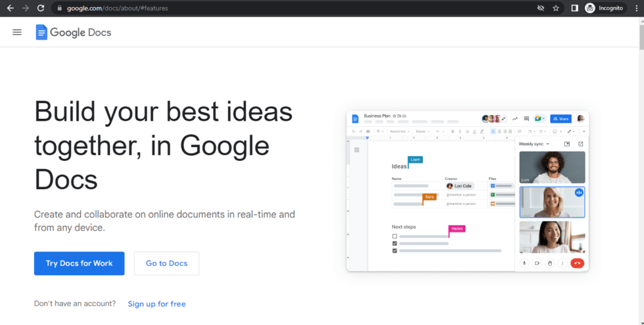End the call with the red hang-up button
The image size is (644, 325).
(577, 263)
